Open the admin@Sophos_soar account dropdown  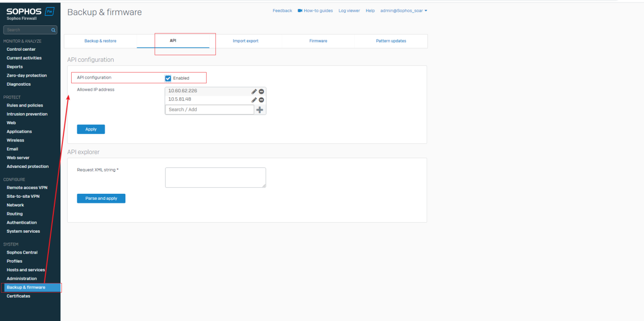(x=403, y=11)
